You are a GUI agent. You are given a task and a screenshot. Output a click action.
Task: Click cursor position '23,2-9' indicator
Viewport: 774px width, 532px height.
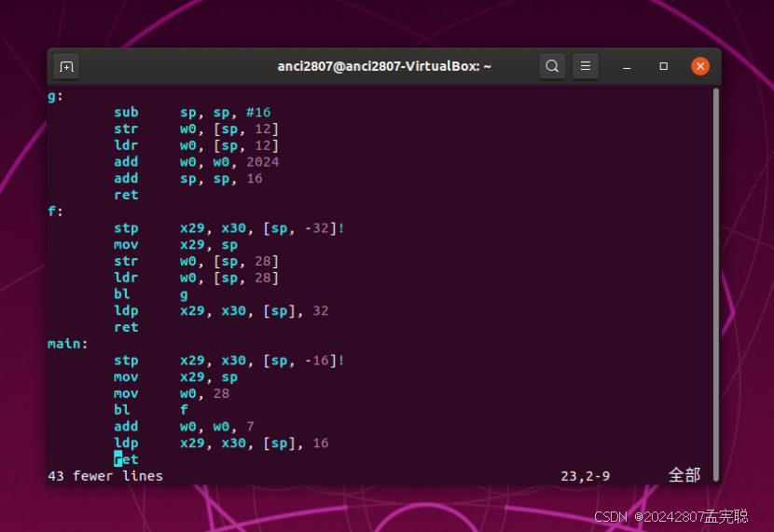[585, 476]
